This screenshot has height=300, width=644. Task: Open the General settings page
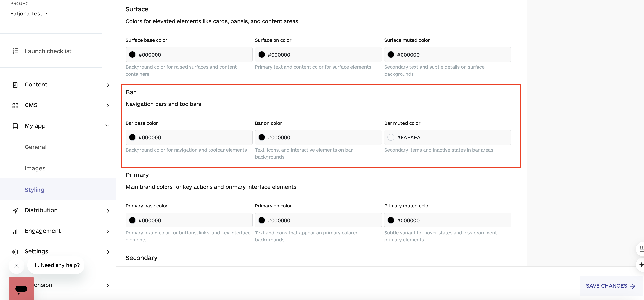pos(36,147)
